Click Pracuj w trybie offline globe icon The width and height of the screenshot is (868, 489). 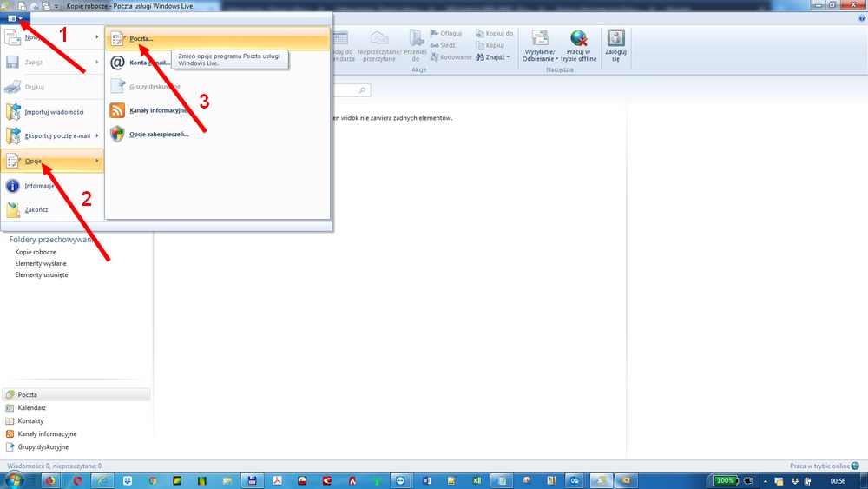tap(578, 38)
